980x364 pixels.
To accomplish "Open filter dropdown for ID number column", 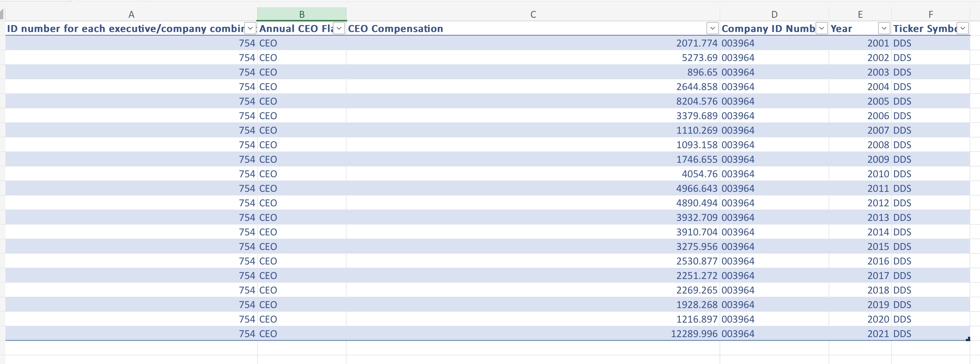I will pos(250,28).
